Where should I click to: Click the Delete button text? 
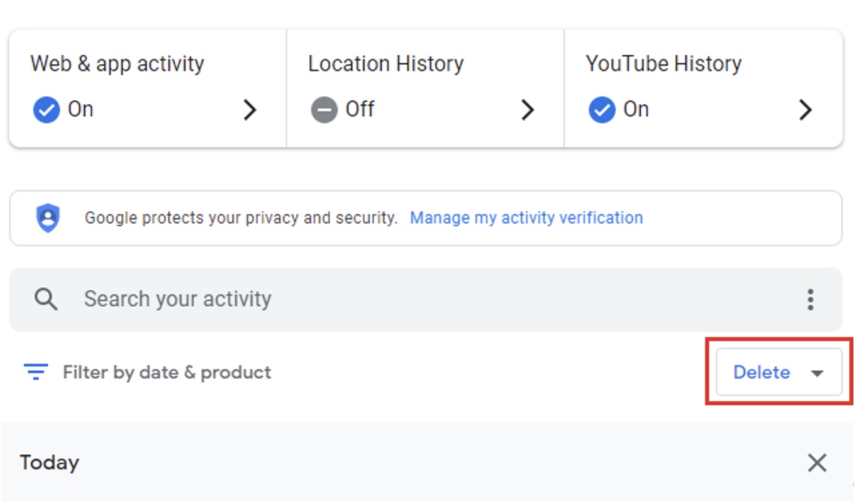762,373
